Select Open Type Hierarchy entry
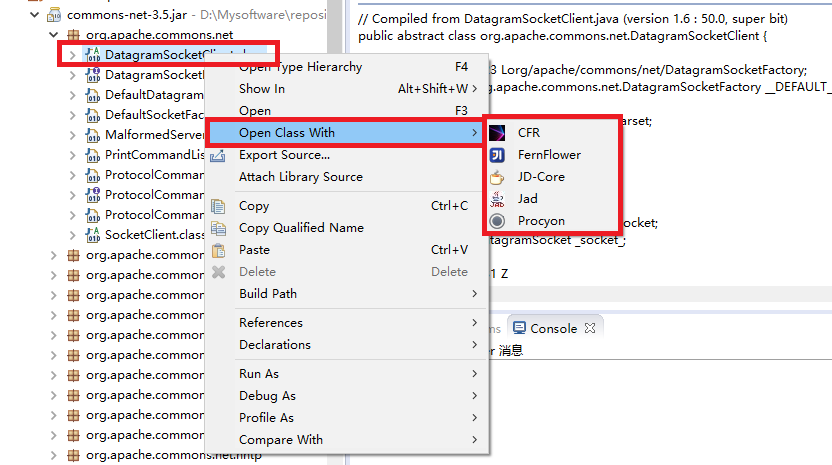This screenshot has height=465, width=832. (x=346, y=67)
